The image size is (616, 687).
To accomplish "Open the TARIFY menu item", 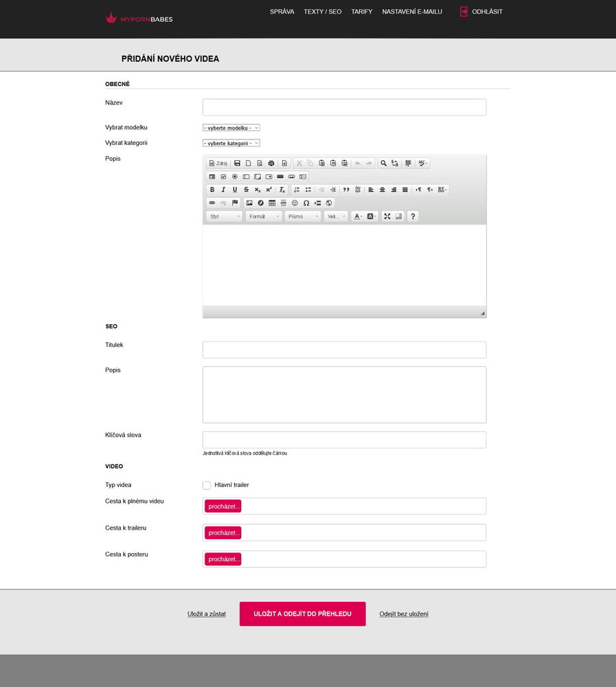I will (362, 12).
